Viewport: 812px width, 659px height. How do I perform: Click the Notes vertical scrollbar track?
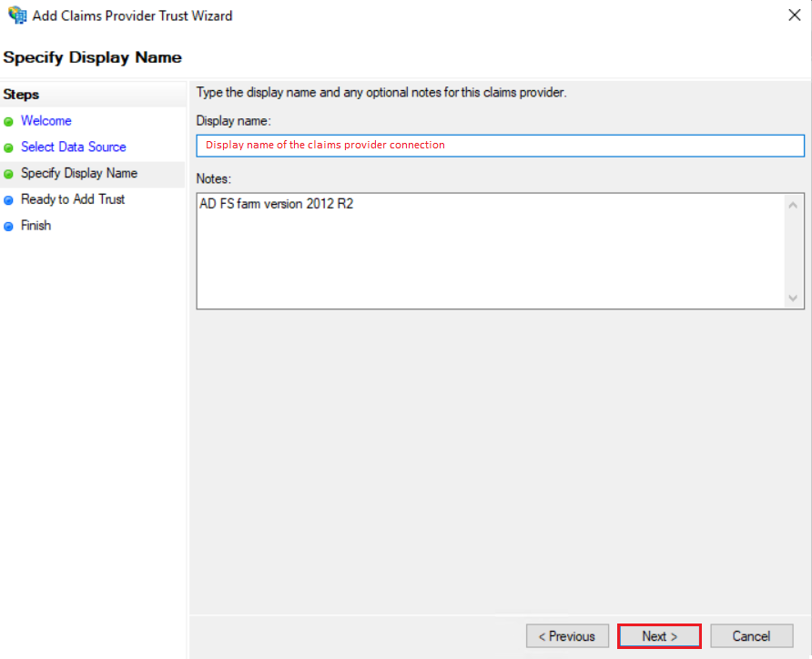tap(793, 251)
